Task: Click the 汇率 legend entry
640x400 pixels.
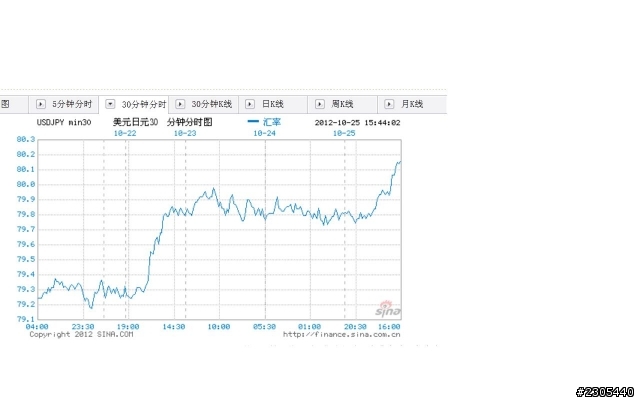Action: point(264,122)
